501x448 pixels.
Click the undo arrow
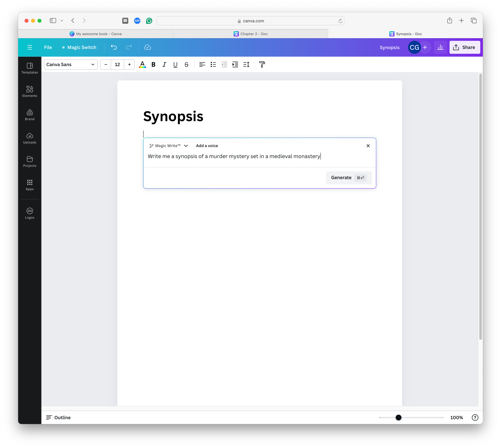pyautogui.click(x=114, y=47)
